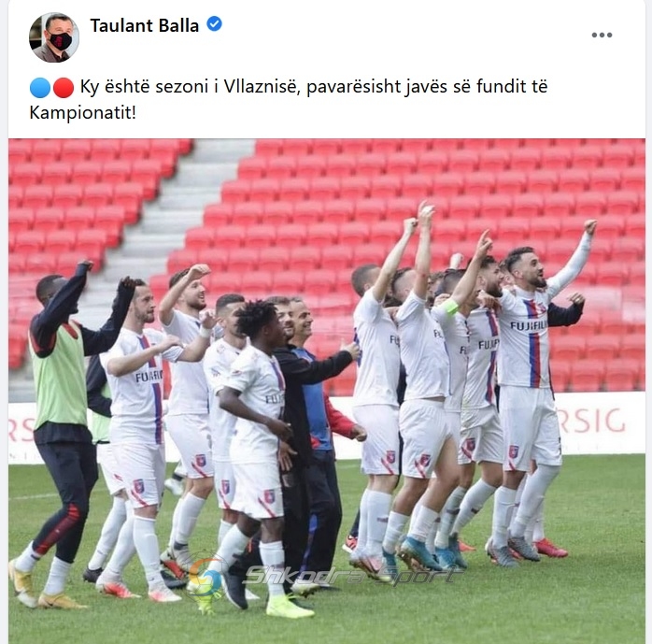Screen dimensions: 652x644
Task: Click the Shkodra Sport watermark text
Action: 352,574
